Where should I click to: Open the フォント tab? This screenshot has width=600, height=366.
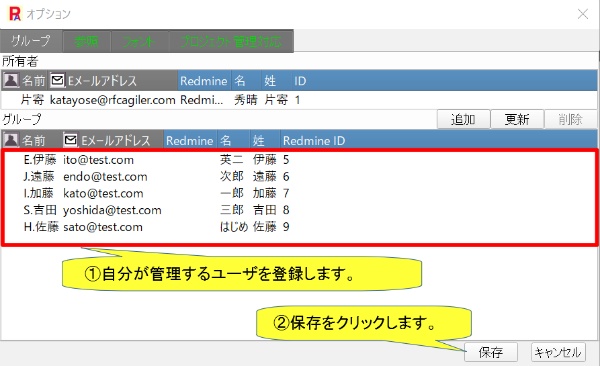[140, 41]
